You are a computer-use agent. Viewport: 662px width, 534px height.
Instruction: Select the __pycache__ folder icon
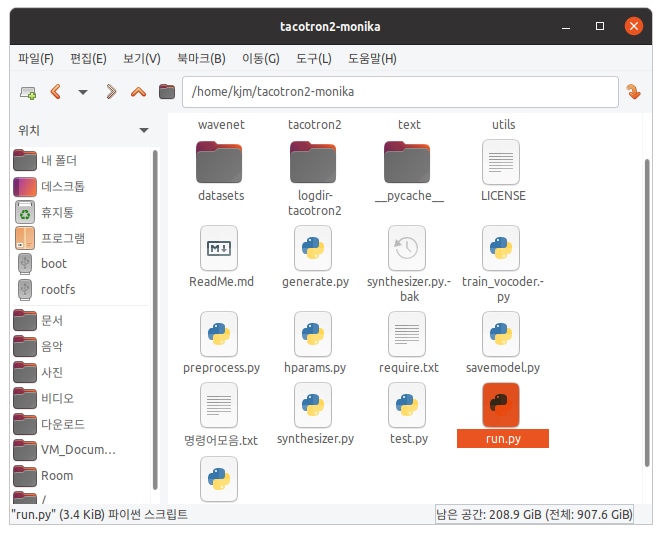tap(407, 163)
